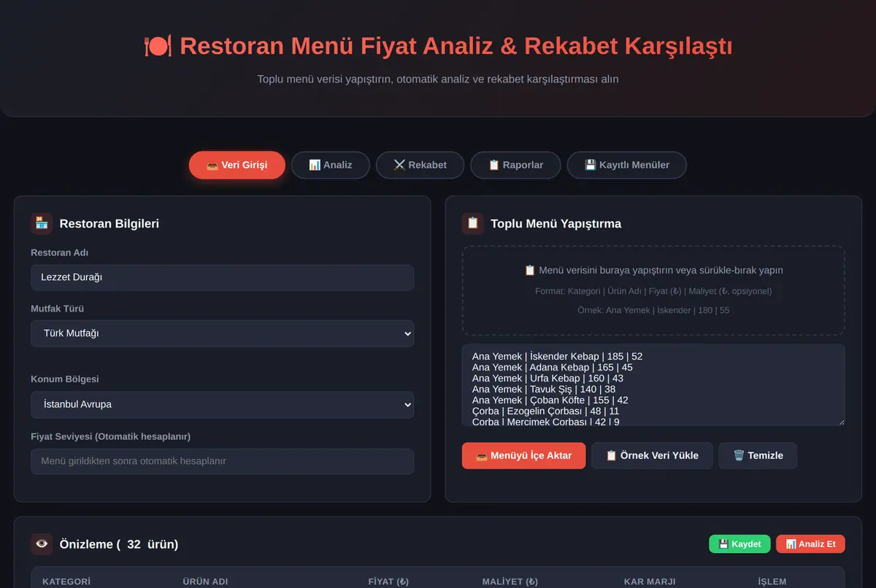876x588 pixels.
Task: Switch to the Veri Girişi tab
Action: (x=237, y=165)
